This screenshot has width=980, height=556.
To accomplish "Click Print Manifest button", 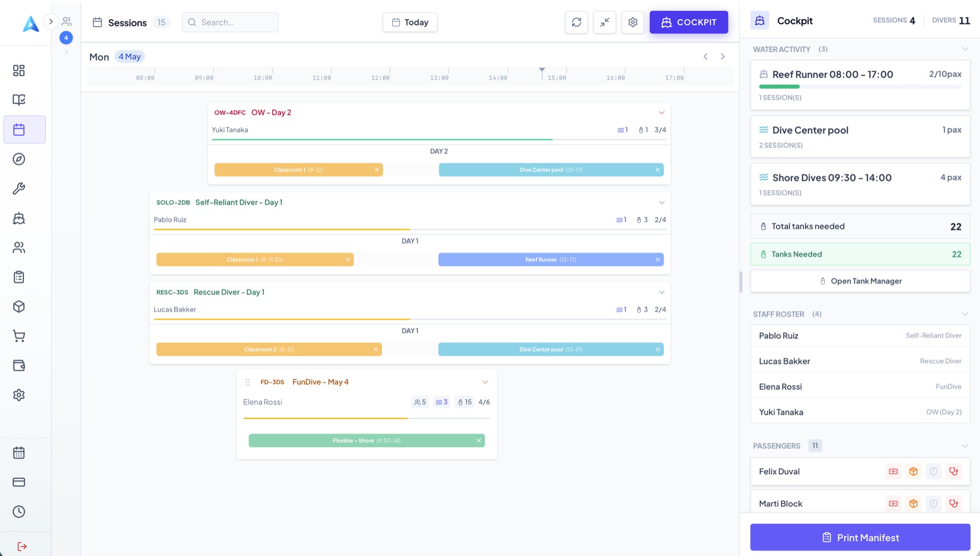I will 860,538.
